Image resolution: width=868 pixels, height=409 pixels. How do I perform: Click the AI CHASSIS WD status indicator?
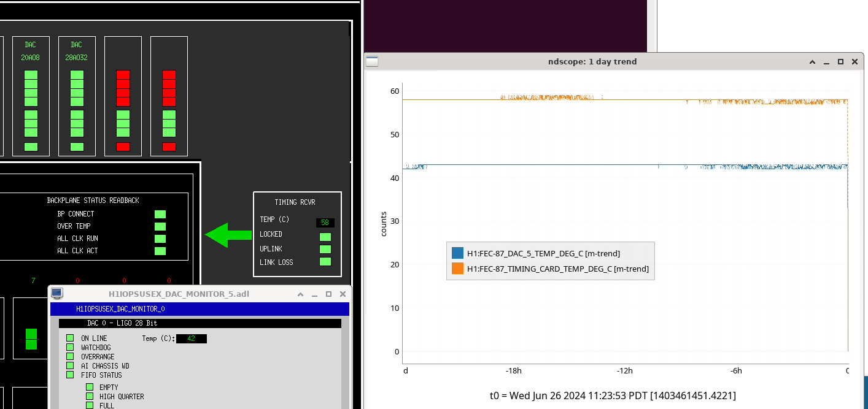point(70,365)
